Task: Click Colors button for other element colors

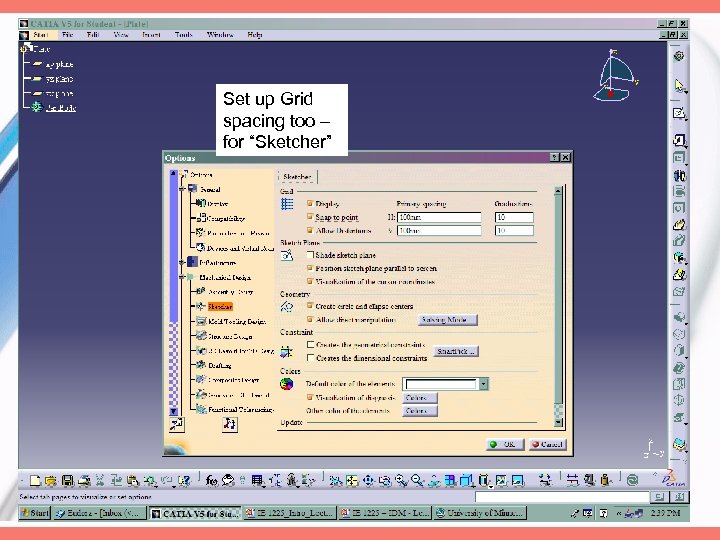Action: pyautogui.click(x=420, y=411)
